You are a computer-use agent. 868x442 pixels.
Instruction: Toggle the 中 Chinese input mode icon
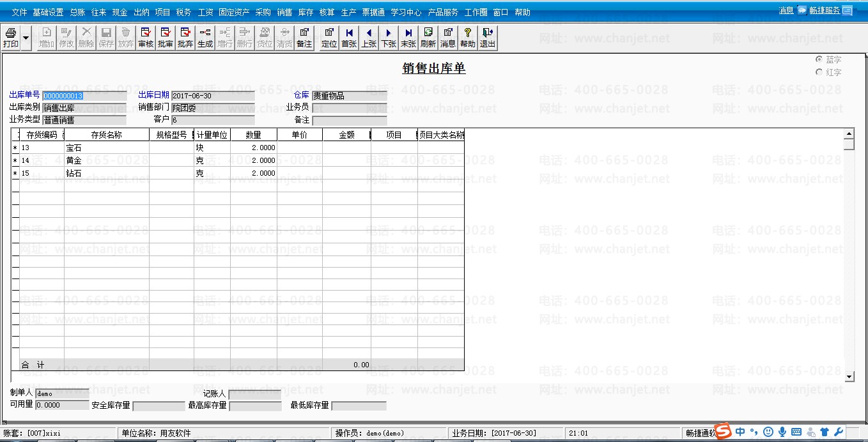pyautogui.click(x=740, y=432)
